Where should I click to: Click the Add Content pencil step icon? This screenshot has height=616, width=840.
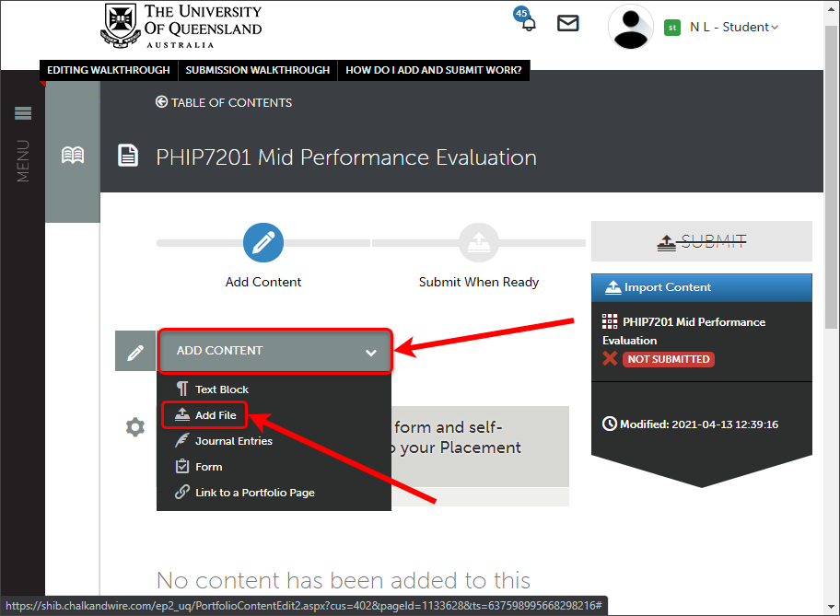point(262,242)
